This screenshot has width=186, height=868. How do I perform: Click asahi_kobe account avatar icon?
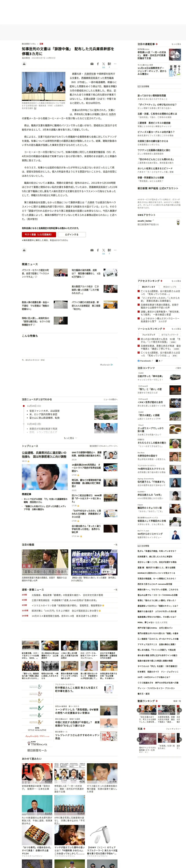(x=178, y=222)
